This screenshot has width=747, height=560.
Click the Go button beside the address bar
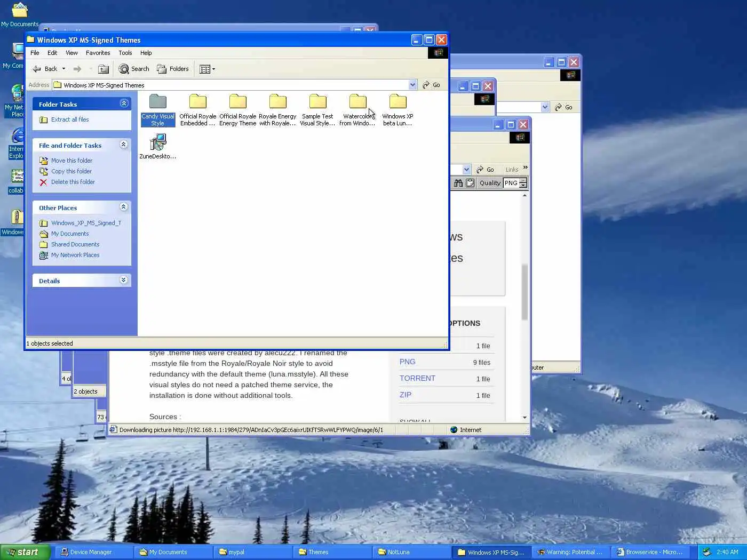[x=432, y=85]
